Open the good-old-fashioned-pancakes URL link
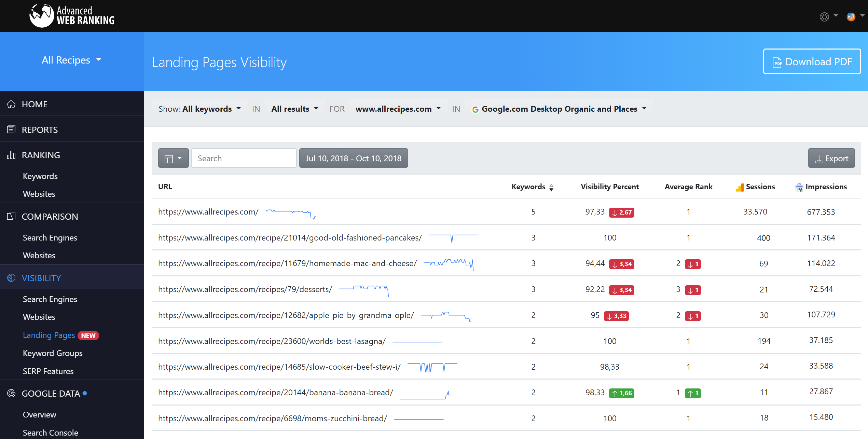The width and height of the screenshot is (868, 439). (290, 237)
